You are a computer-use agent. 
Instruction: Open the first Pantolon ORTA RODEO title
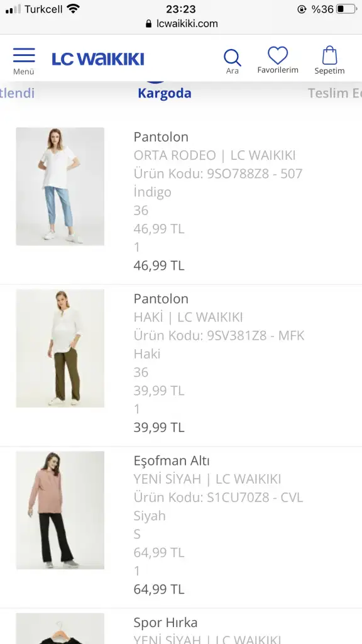pos(161,136)
